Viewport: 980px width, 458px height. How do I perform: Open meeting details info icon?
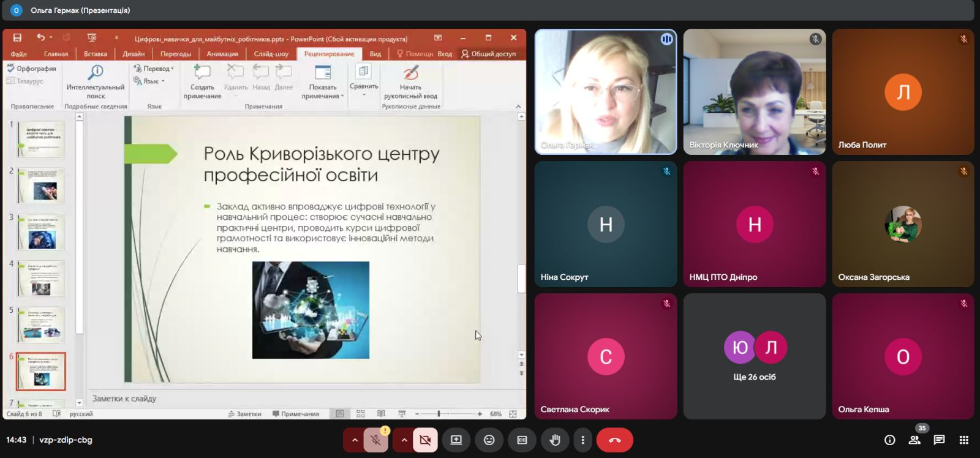click(x=889, y=440)
